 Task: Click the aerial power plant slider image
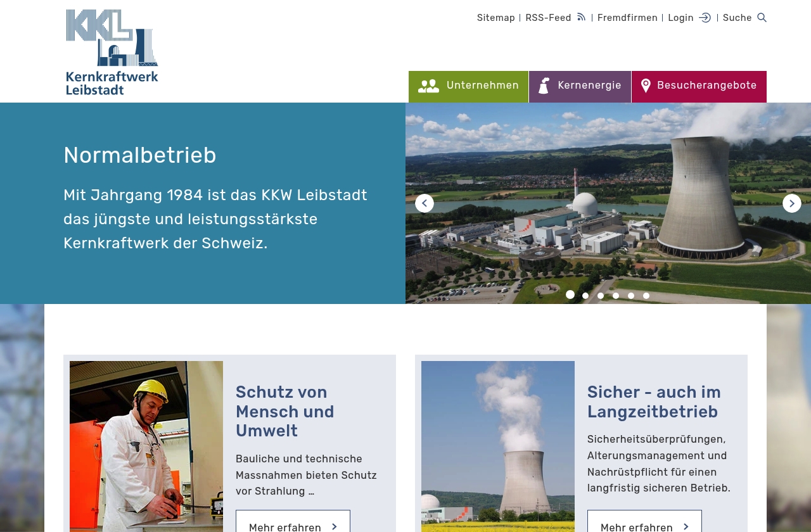pyautogui.click(x=608, y=203)
